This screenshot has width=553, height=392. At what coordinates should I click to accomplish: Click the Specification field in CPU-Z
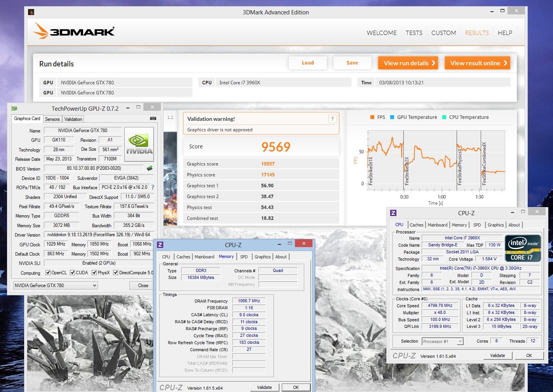481,268
